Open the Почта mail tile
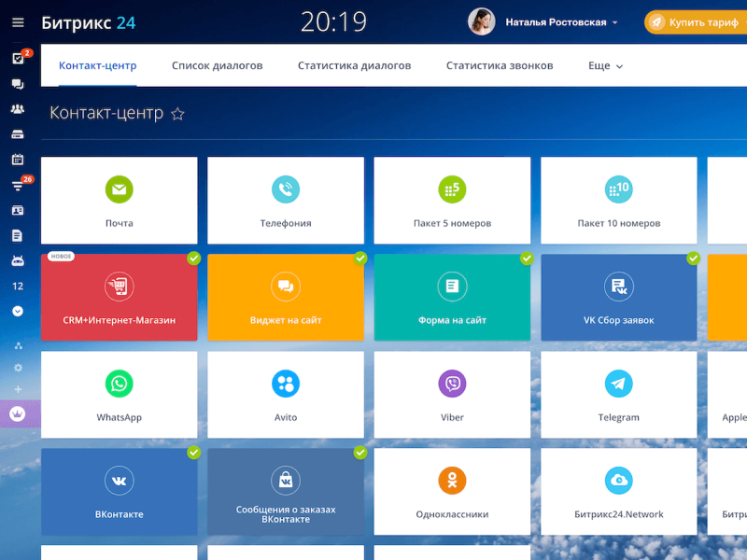Screen dimensions: 747x560 click(120, 201)
